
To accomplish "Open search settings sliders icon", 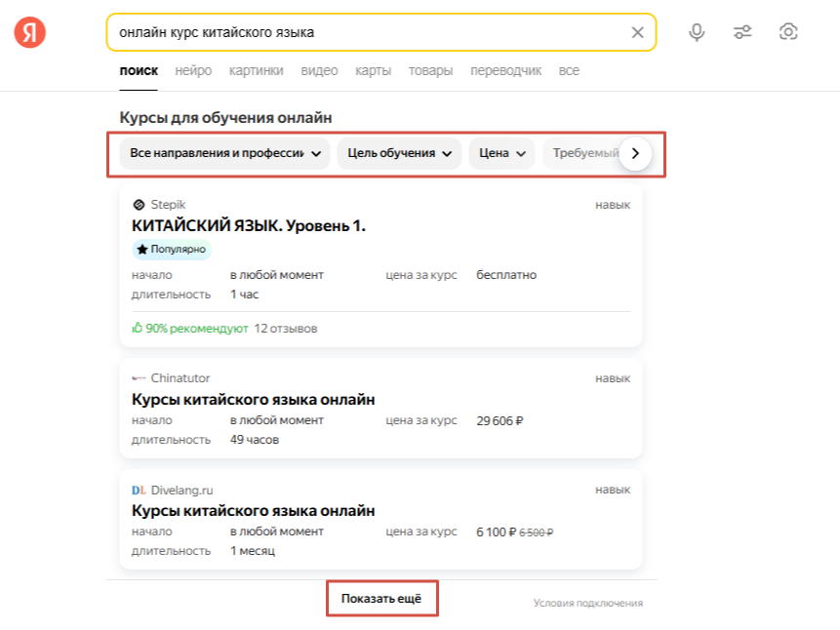I will click(x=742, y=32).
